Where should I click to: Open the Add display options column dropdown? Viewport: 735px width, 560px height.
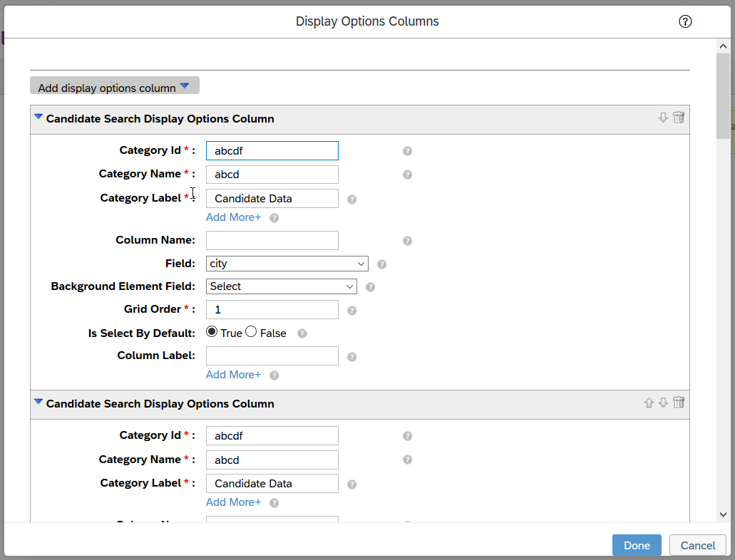click(115, 85)
